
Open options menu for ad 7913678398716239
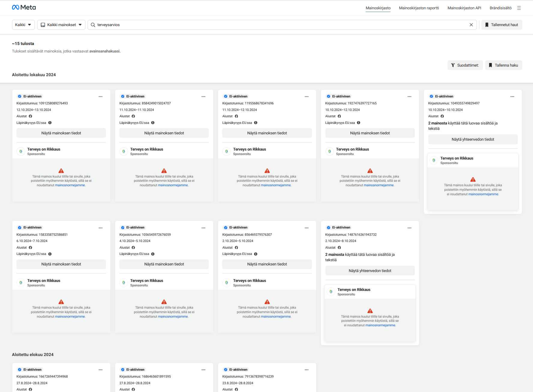pyautogui.click(x=307, y=370)
